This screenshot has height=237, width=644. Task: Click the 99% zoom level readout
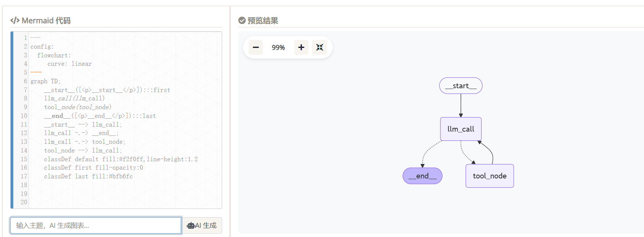[x=278, y=48]
